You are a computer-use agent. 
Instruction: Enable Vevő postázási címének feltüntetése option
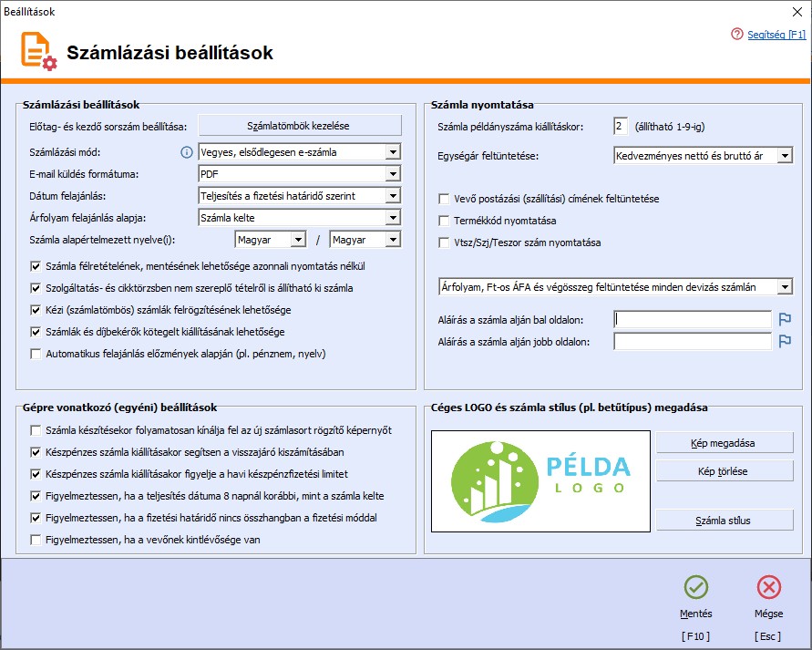tap(445, 199)
